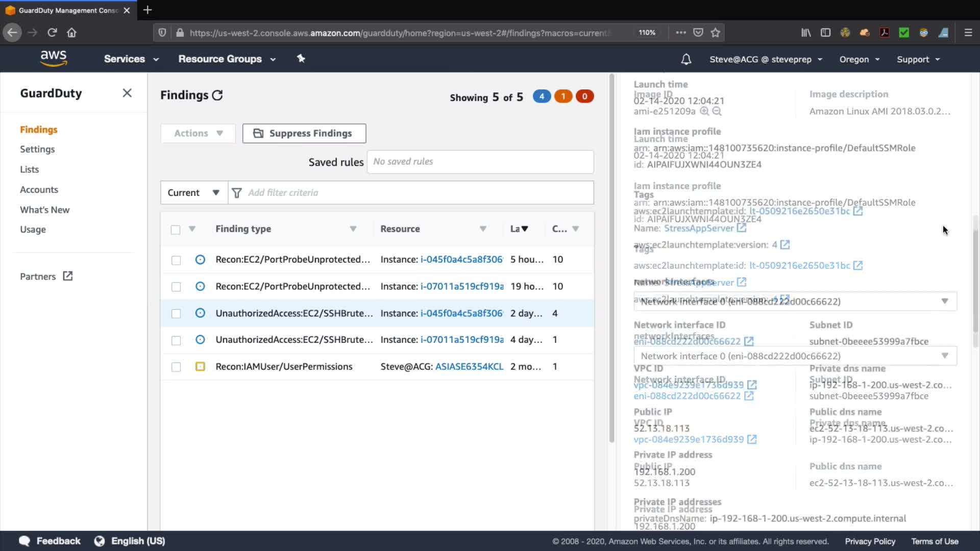Click the filter funnel icon
The width and height of the screenshot is (980, 551).
click(237, 193)
